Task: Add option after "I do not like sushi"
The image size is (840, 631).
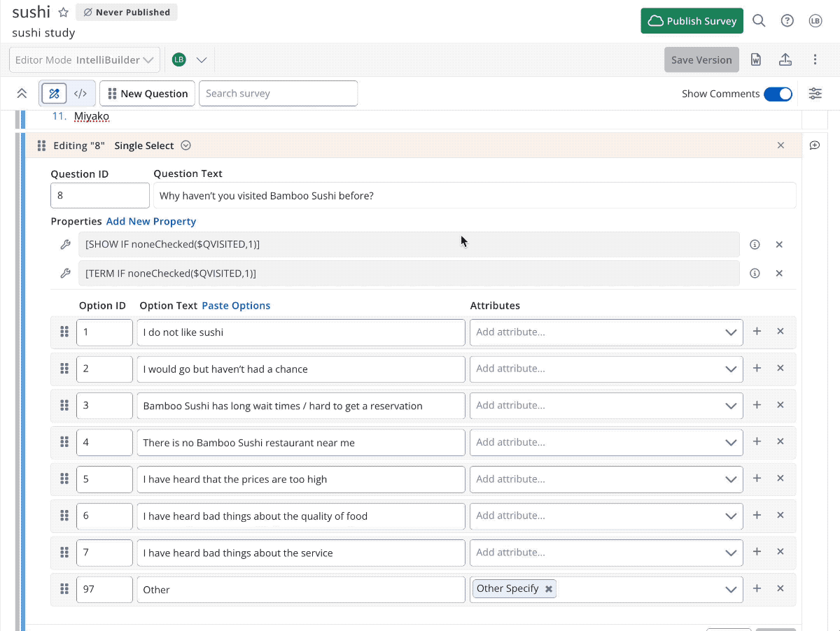Action: (x=757, y=332)
